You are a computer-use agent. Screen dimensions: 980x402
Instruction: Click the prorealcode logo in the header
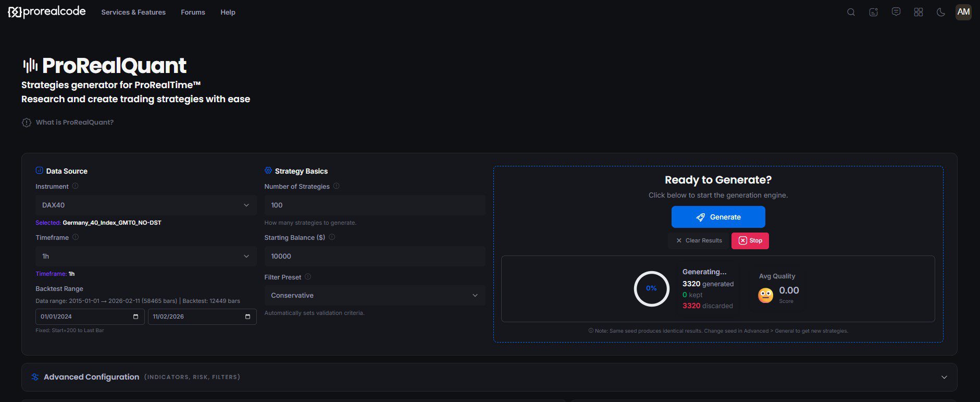[47, 12]
